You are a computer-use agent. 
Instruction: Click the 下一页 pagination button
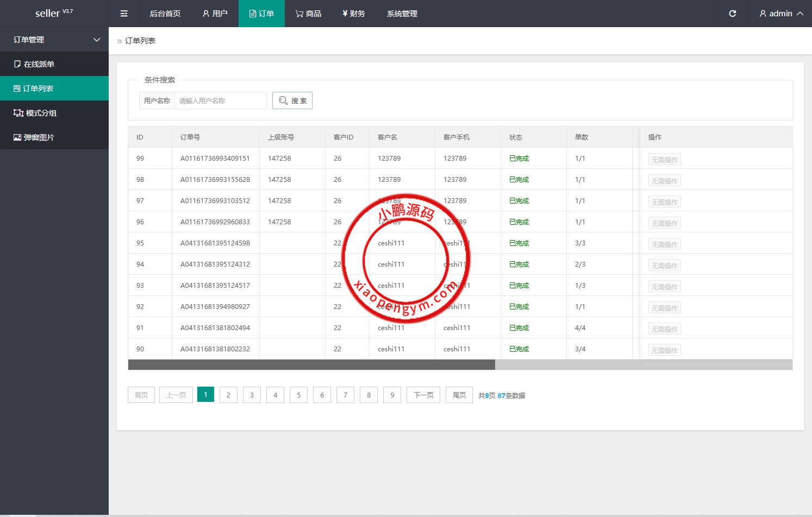423,395
